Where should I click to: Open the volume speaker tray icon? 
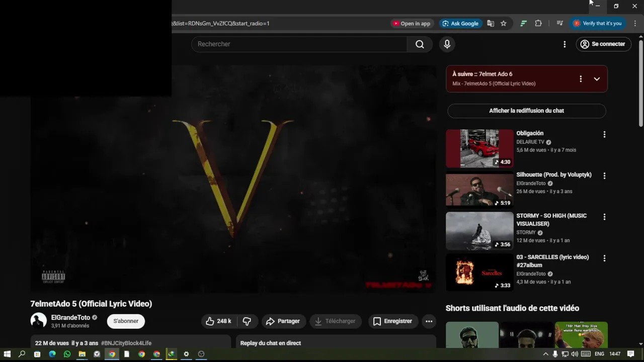(575, 354)
